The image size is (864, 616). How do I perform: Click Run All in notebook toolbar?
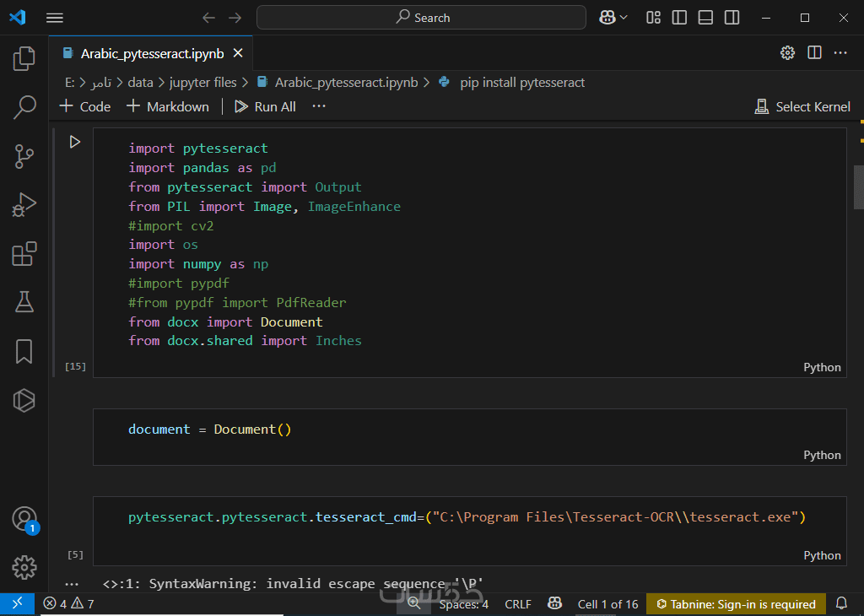point(266,106)
